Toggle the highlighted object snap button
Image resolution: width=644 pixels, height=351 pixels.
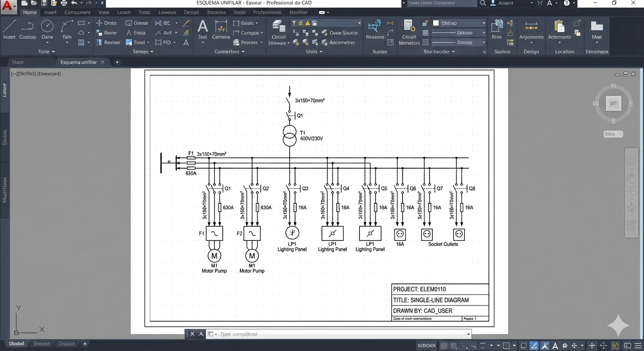(534, 346)
